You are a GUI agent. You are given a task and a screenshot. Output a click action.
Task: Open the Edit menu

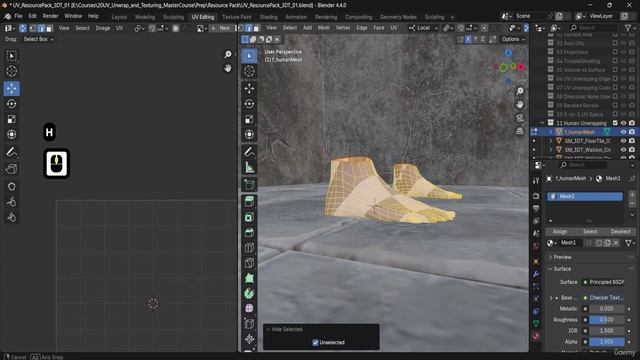pyautogui.click(x=33, y=16)
